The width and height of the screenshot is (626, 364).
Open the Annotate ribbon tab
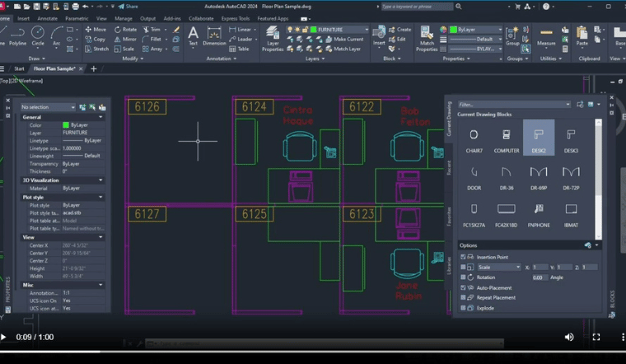click(x=47, y=18)
